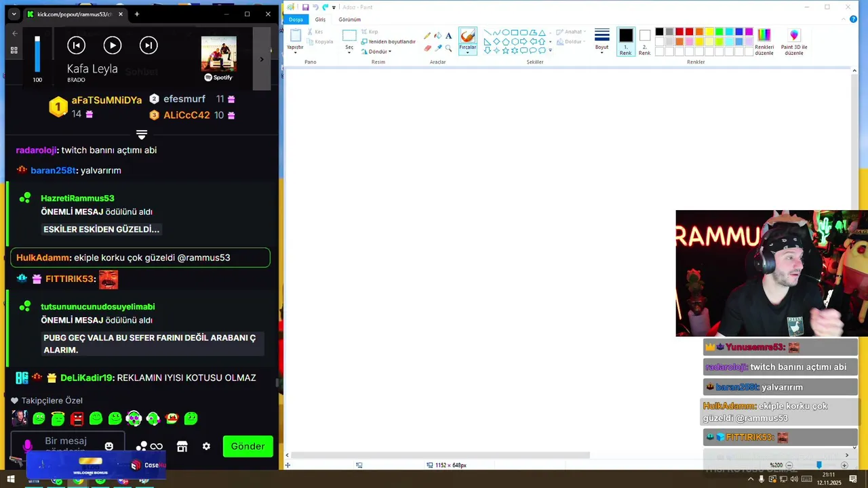Open the Windows Start button
This screenshot has width=868, height=488.
[11, 480]
